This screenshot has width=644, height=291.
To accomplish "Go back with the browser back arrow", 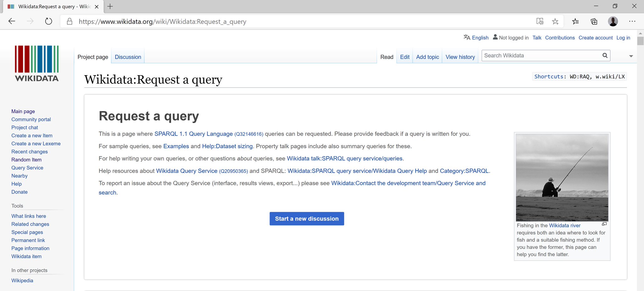I will (12, 21).
